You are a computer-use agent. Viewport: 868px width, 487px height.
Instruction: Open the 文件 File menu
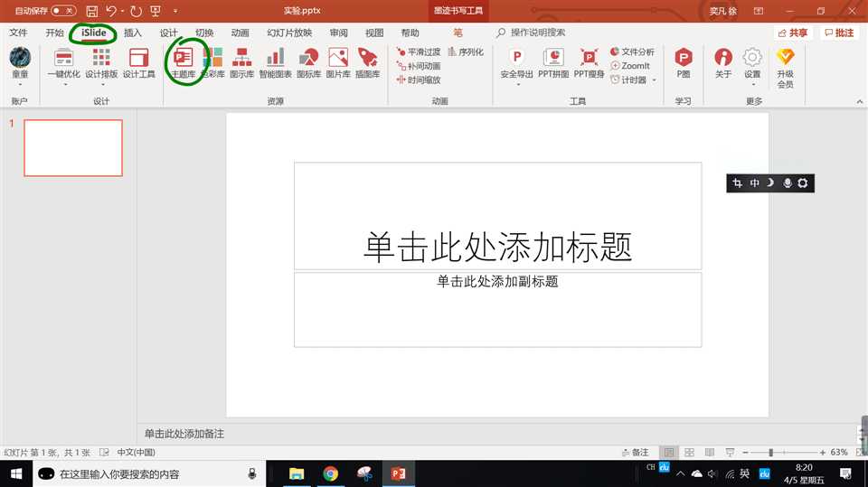pyautogui.click(x=18, y=33)
